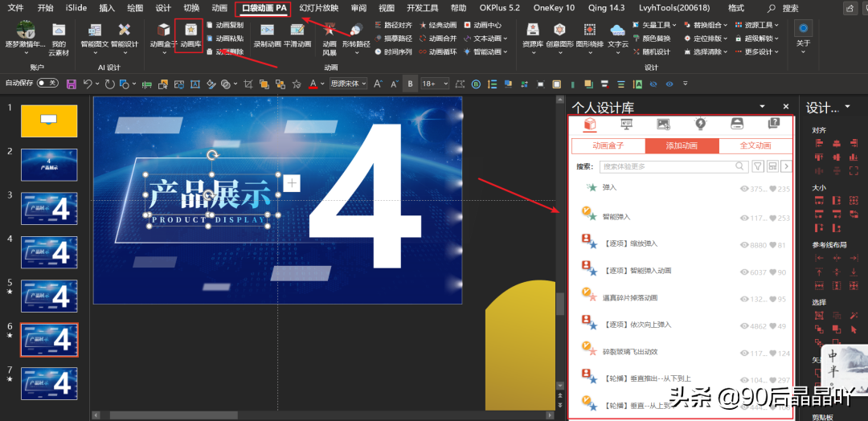
Task: Select slide 2 thumbnail in the slide panel
Action: coord(49,165)
